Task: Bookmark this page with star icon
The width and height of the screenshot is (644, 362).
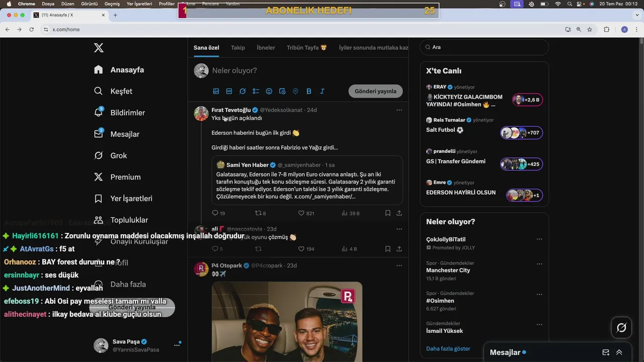Action: (590, 29)
